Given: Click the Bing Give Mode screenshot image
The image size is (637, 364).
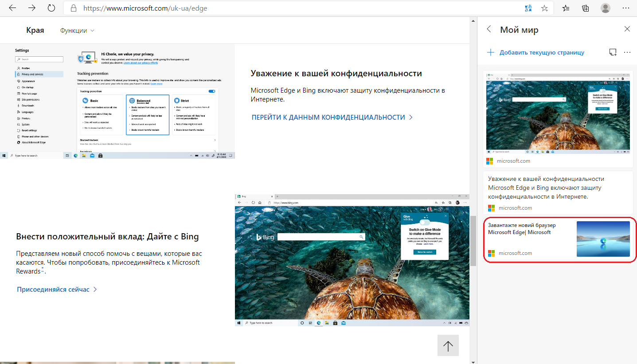Looking at the screenshot, I should pos(352,260).
